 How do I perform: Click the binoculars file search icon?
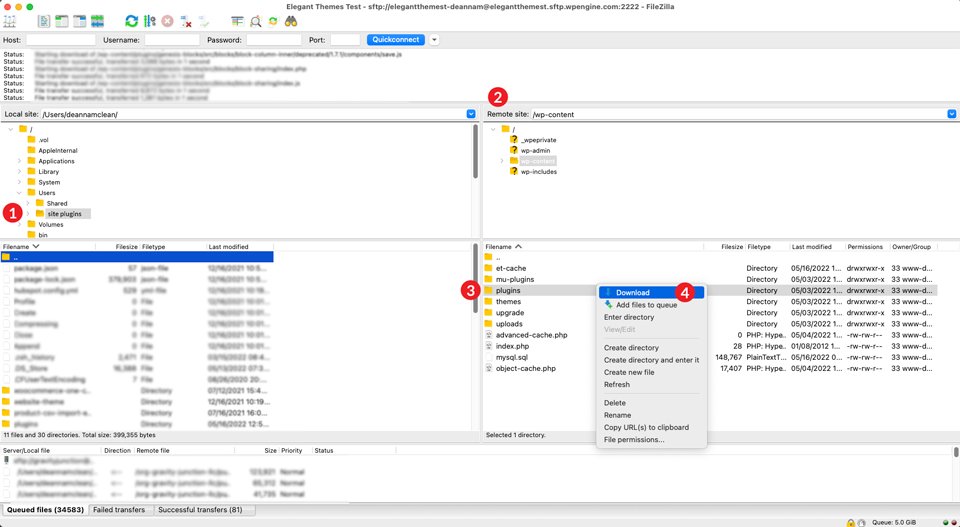(291, 20)
